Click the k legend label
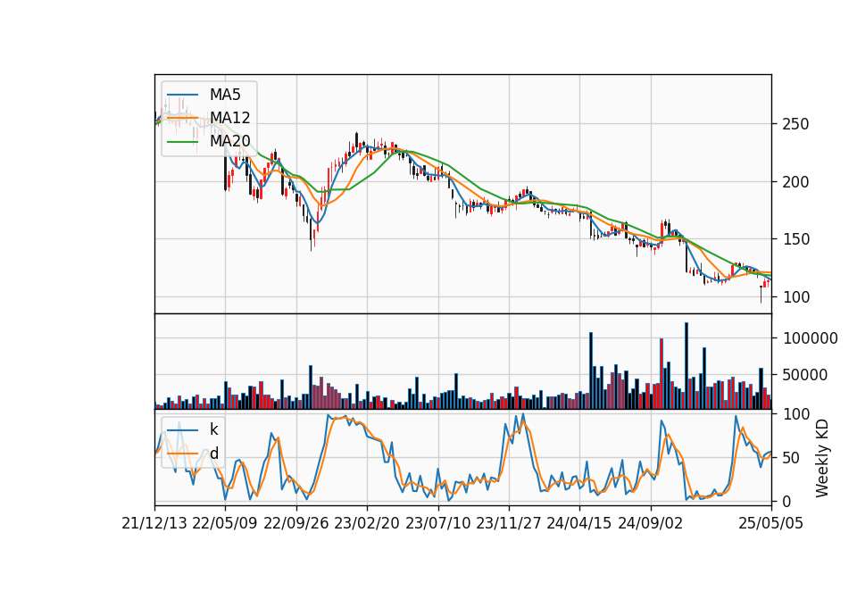857x616 pixels. (213, 429)
